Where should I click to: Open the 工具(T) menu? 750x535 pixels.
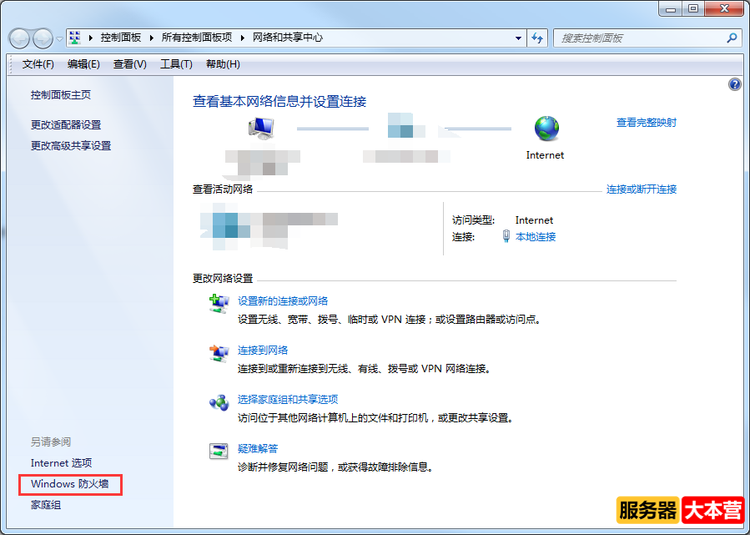pos(176,64)
